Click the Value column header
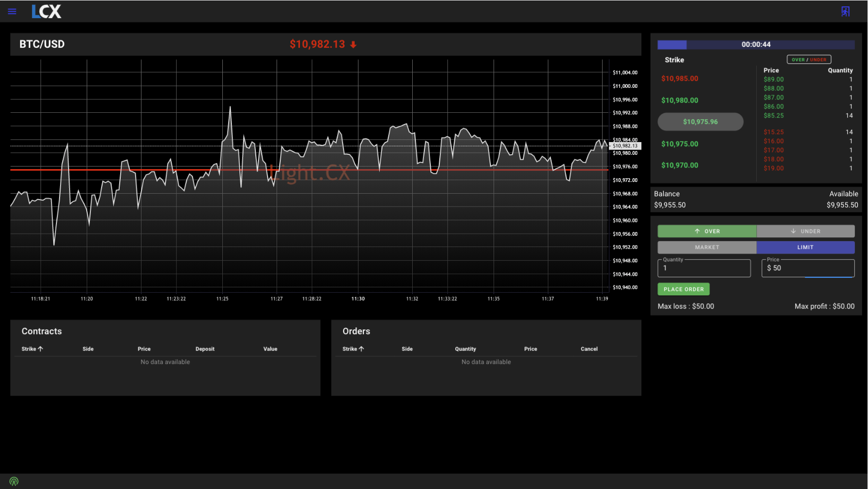The image size is (868, 489). [270, 349]
